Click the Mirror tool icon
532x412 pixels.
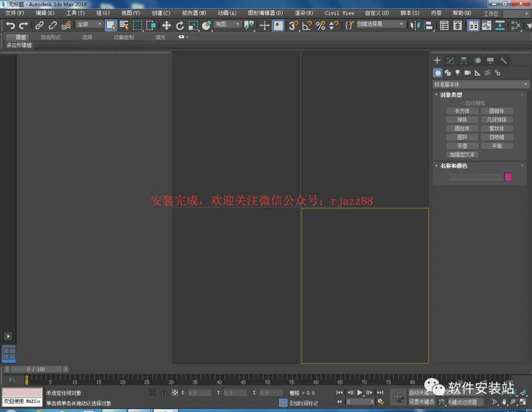pos(415,26)
